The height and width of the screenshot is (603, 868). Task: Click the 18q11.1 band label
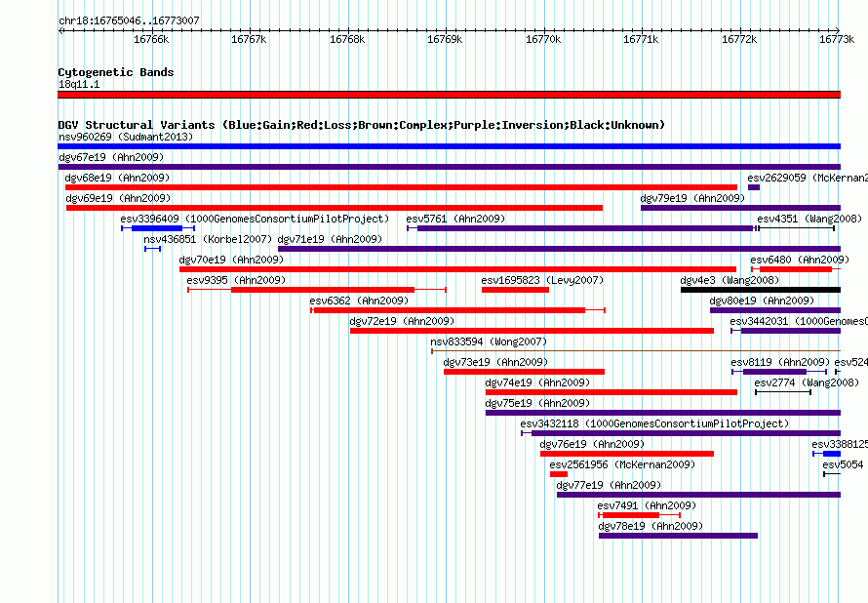click(x=79, y=84)
